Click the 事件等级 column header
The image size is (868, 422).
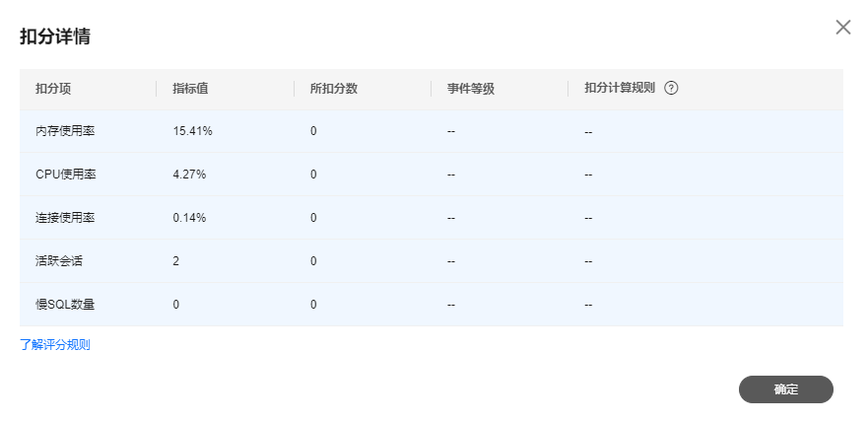pos(471,88)
